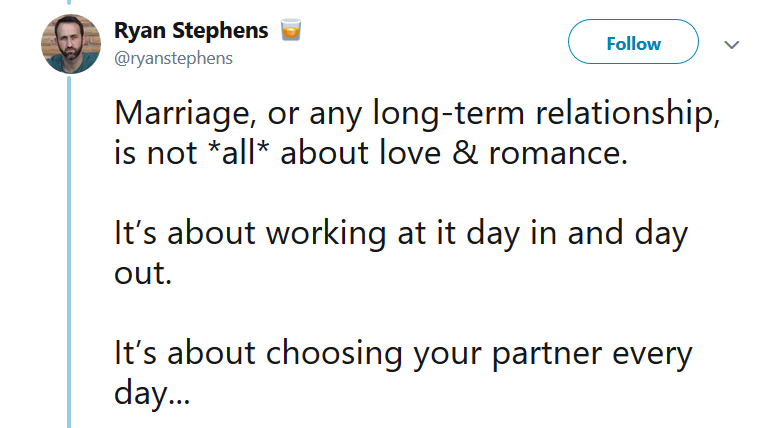The image size is (764, 428).
Task: Open the tweet options chevron menu
Action: (x=731, y=45)
